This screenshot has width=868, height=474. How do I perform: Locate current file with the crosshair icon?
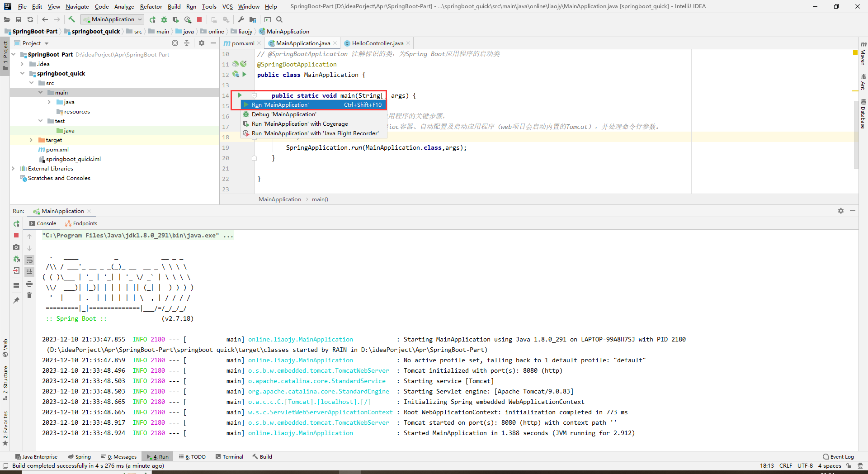pyautogui.click(x=175, y=43)
